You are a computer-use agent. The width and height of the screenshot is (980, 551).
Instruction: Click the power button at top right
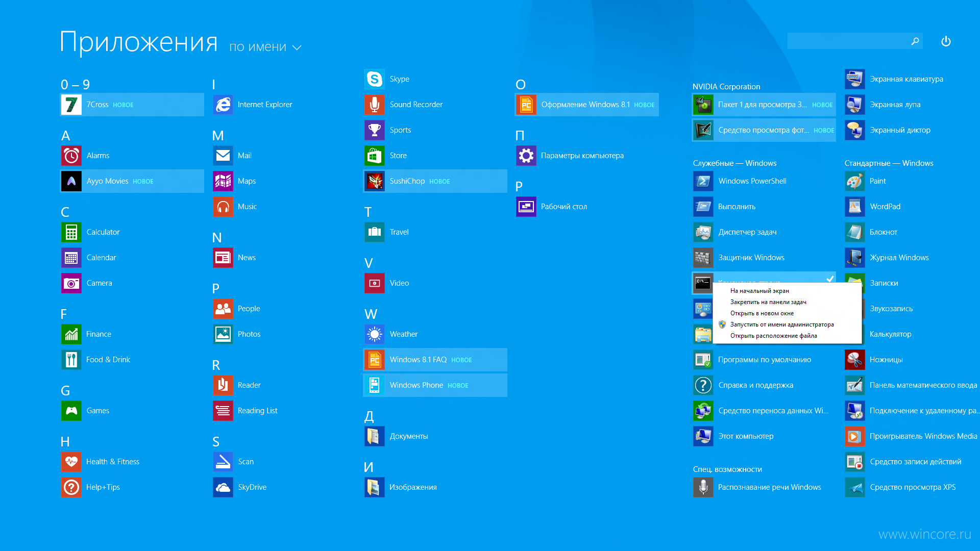(x=946, y=41)
